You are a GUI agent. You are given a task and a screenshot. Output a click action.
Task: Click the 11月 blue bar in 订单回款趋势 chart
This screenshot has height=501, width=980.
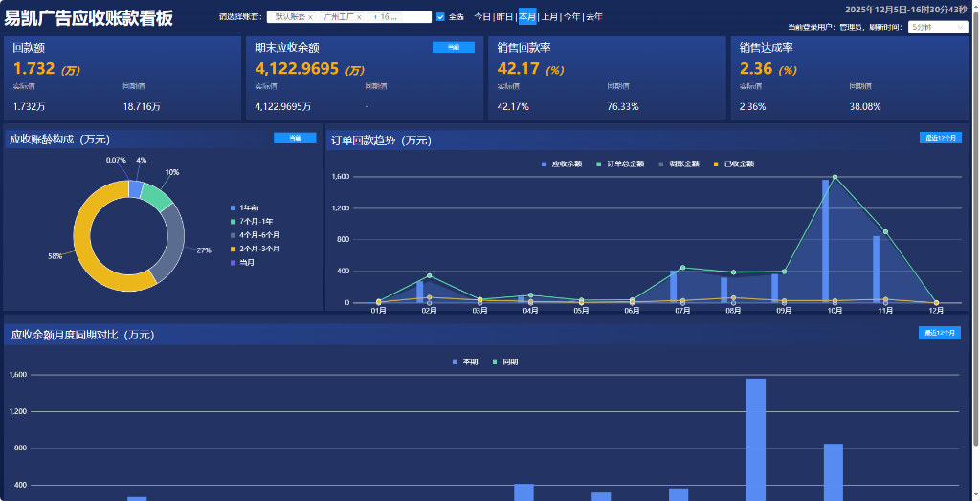pos(877,270)
